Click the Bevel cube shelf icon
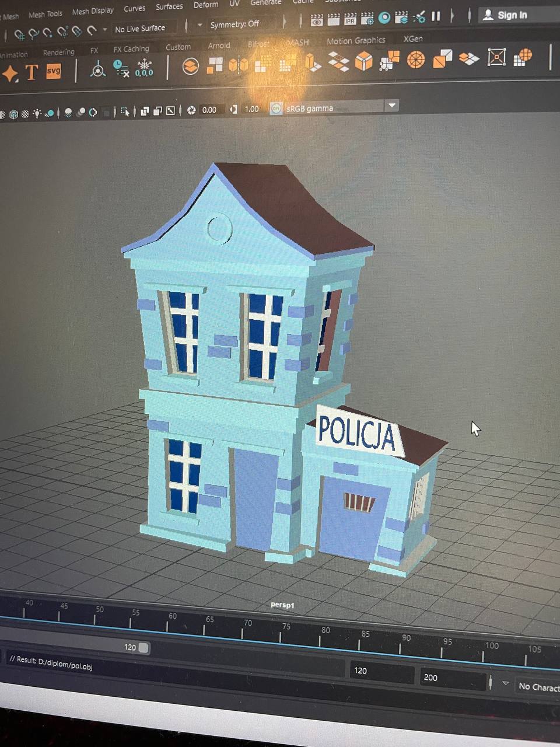This screenshot has width=560, height=747. (x=364, y=60)
